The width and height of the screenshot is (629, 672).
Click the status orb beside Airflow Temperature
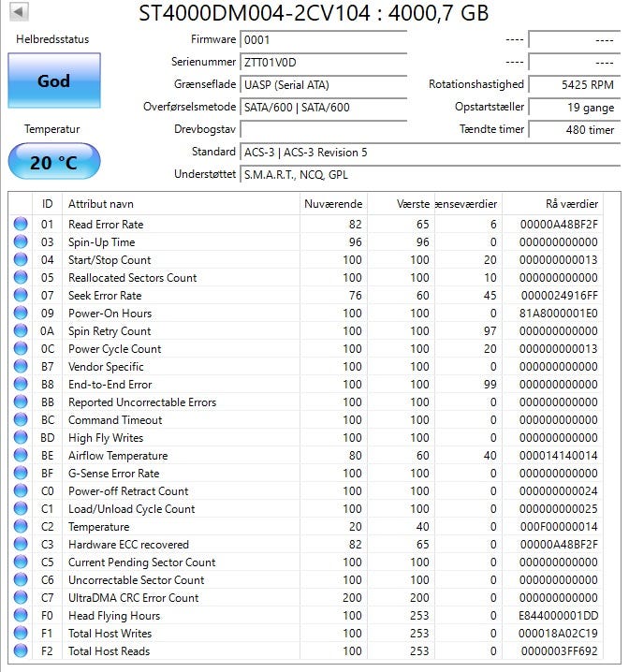click(x=21, y=456)
